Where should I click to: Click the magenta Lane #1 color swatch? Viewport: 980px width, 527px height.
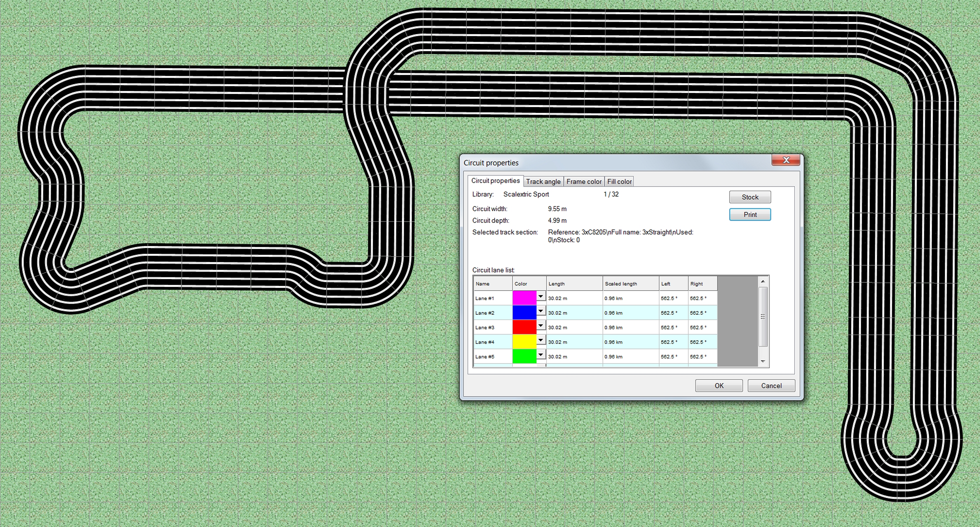524,298
